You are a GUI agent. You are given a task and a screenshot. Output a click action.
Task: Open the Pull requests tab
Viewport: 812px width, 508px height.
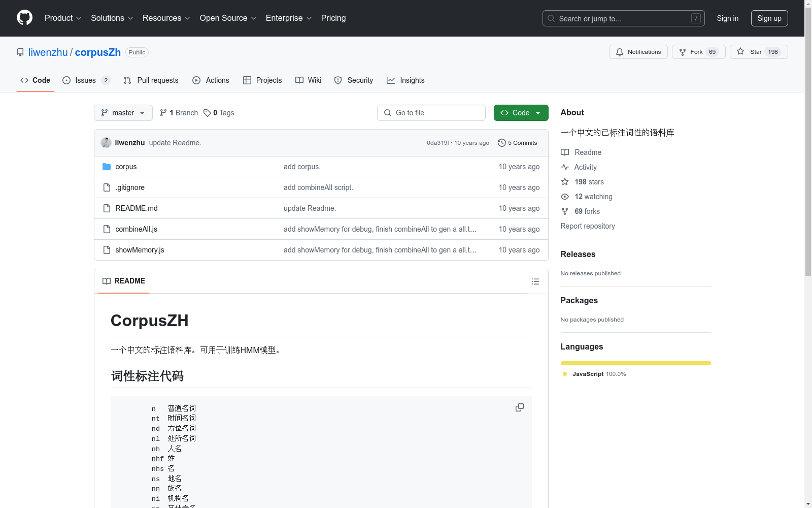pyautogui.click(x=151, y=80)
